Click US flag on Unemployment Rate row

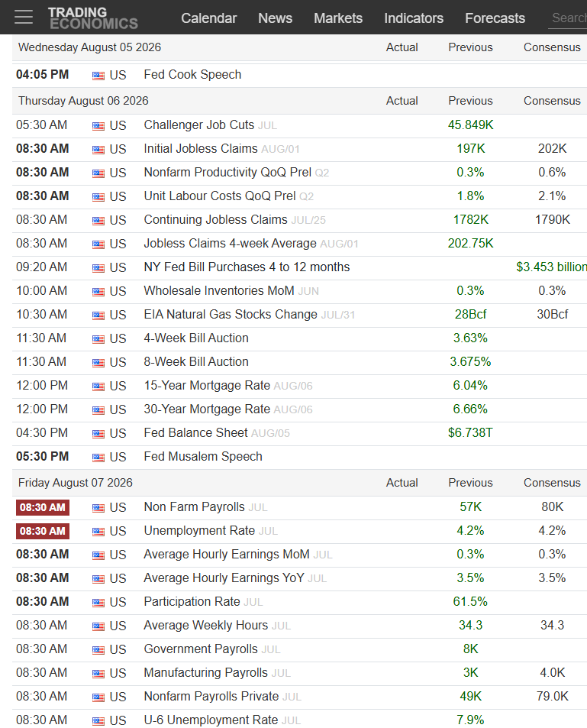pos(98,532)
